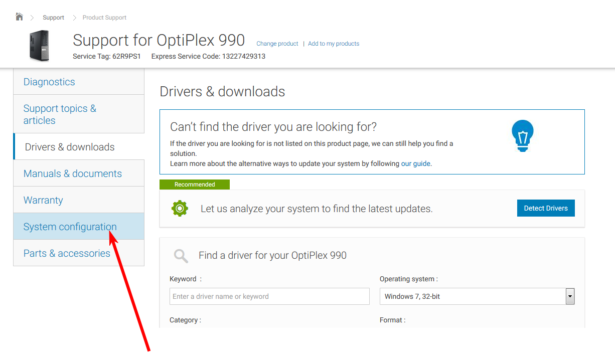Open the Diagnostics sidebar section
Image resolution: width=615 pixels, height=364 pixels.
(49, 82)
